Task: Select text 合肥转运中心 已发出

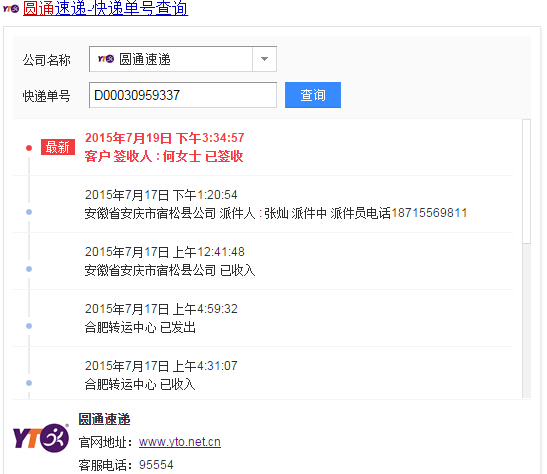Action: tap(140, 327)
